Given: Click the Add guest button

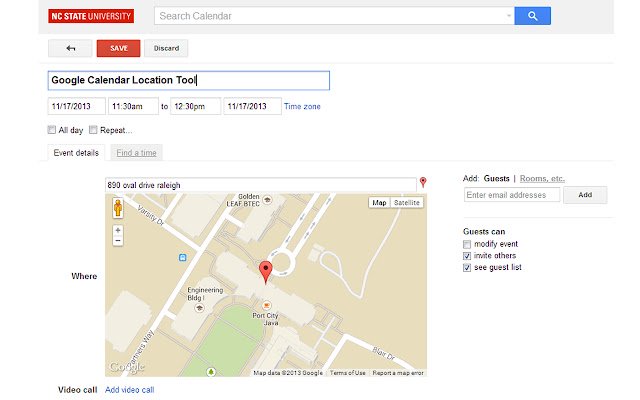Looking at the screenshot, I should click(585, 195).
